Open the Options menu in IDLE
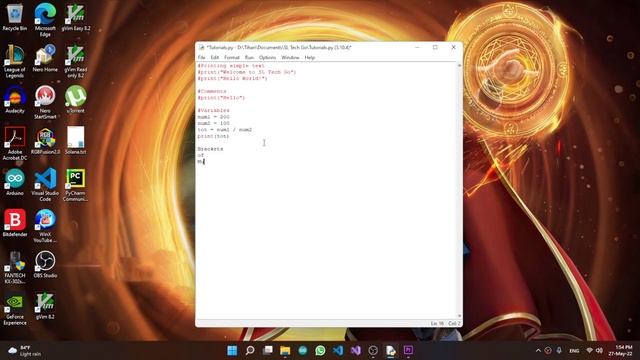The width and height of the screenshot is (640, 360). click(x=267, y=58)
